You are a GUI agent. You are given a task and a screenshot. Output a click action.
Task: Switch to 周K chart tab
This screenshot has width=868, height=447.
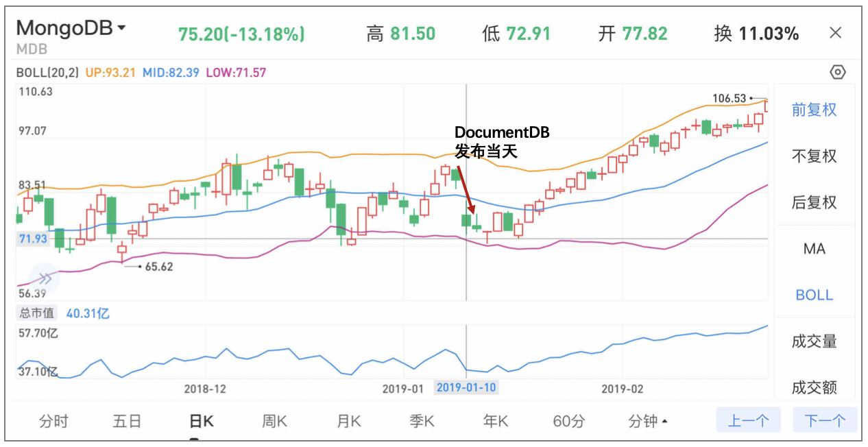274,421
